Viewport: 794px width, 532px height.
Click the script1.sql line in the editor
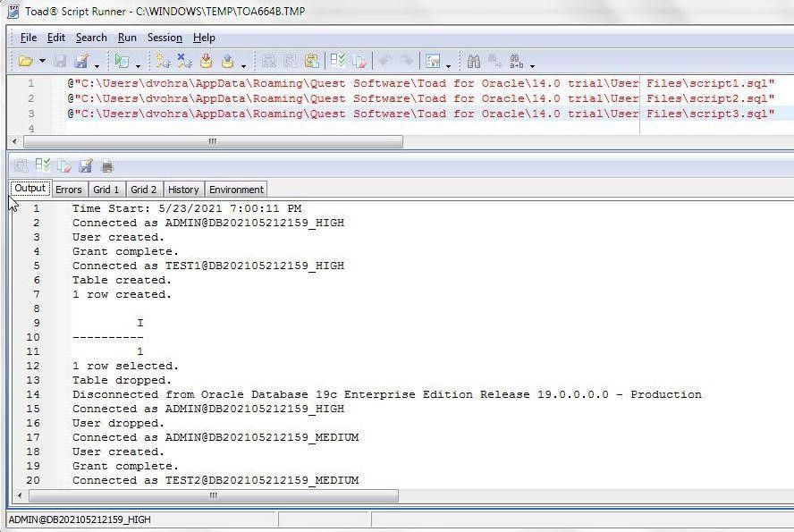point(421,83)
